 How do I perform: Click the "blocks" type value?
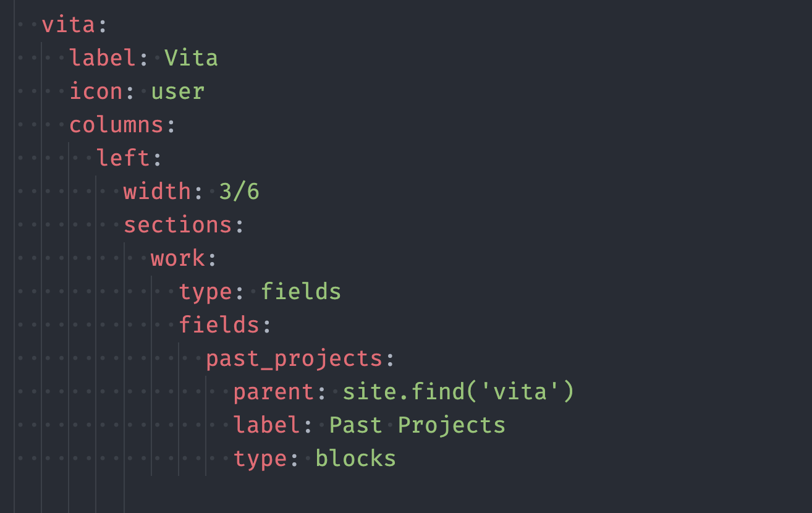pos(355,459)
